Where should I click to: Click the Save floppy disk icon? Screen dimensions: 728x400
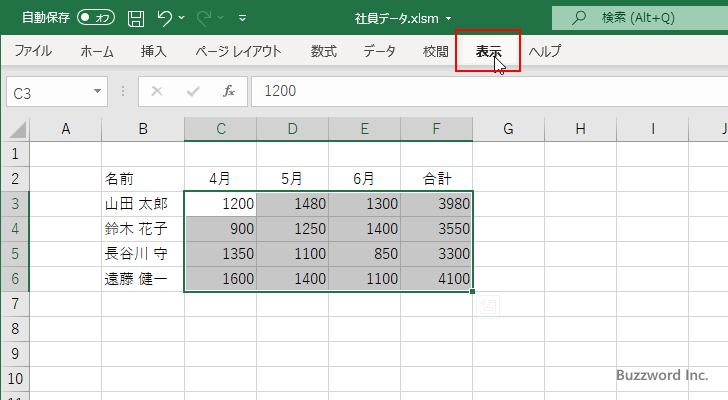pos(136,18)
